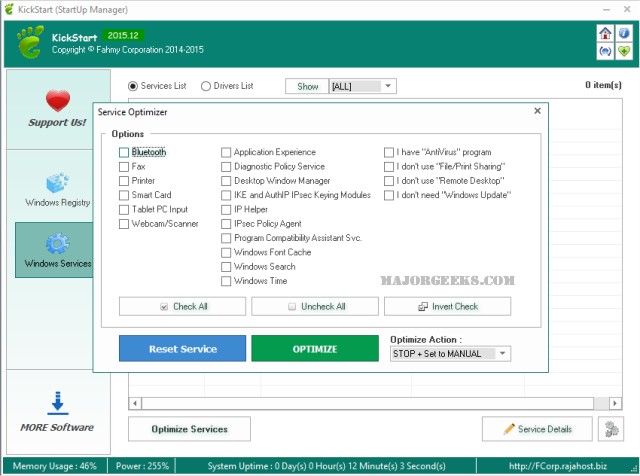Screen dimensions: 640x476
Task: Tick I don't use "File/Print Sharing"
Action: coord(389,167)
